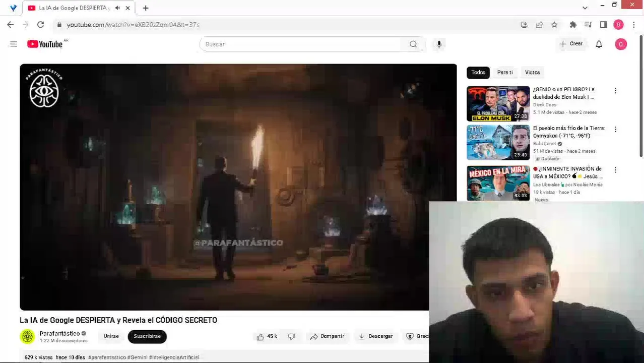The width and height of the screenshot is (644, 363).
Task: Share this page icon in address bar
Action: pyautogui.click(x=539, y=25)
